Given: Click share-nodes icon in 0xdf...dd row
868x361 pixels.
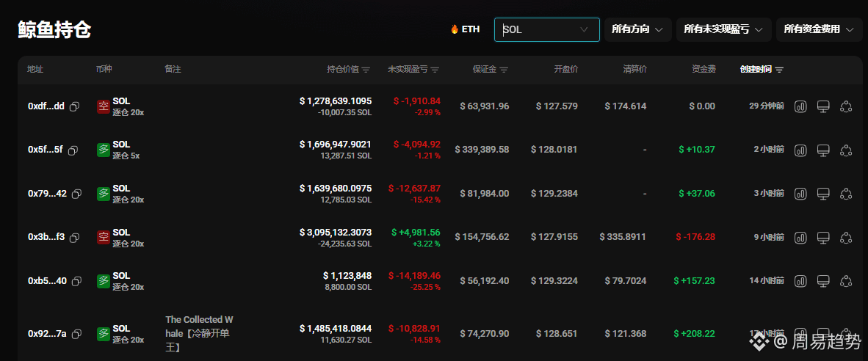Looking at the screenshot, I should click(x=845, y=106).
